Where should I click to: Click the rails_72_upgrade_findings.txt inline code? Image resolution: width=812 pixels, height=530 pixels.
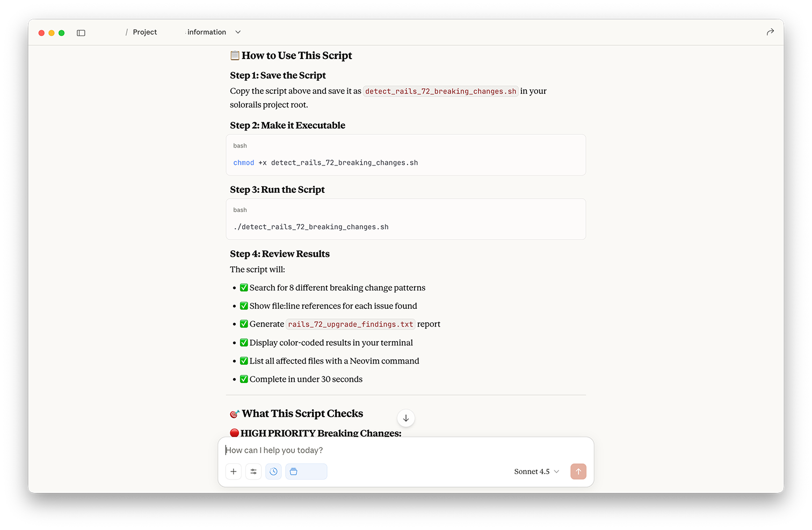pyautogui.click(x=350, y=324)
